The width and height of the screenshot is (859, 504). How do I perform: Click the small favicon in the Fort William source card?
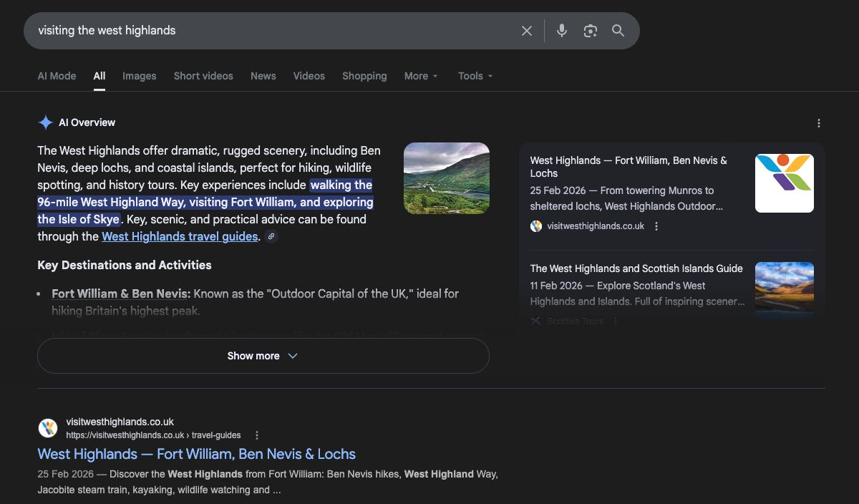click(x=536, y=226)
